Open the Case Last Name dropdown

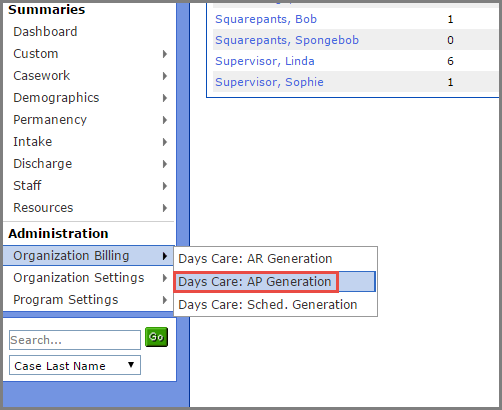point(75,365)
